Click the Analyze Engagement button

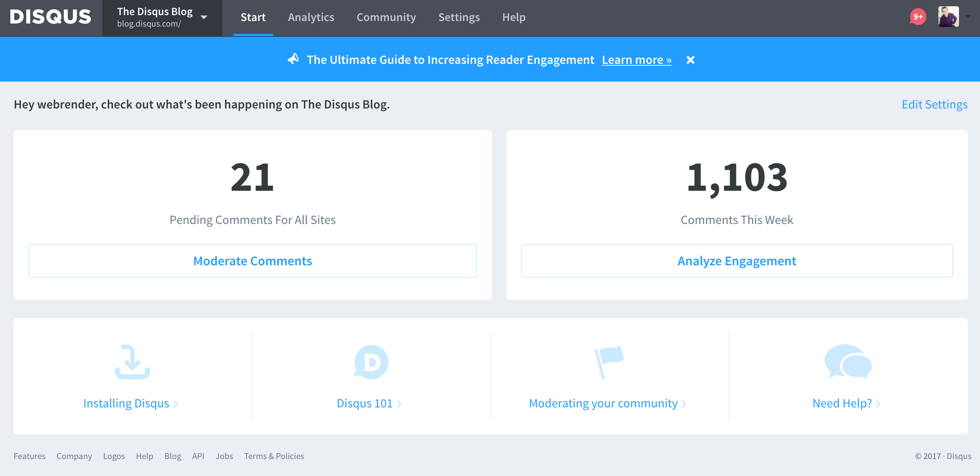[737, 261]
